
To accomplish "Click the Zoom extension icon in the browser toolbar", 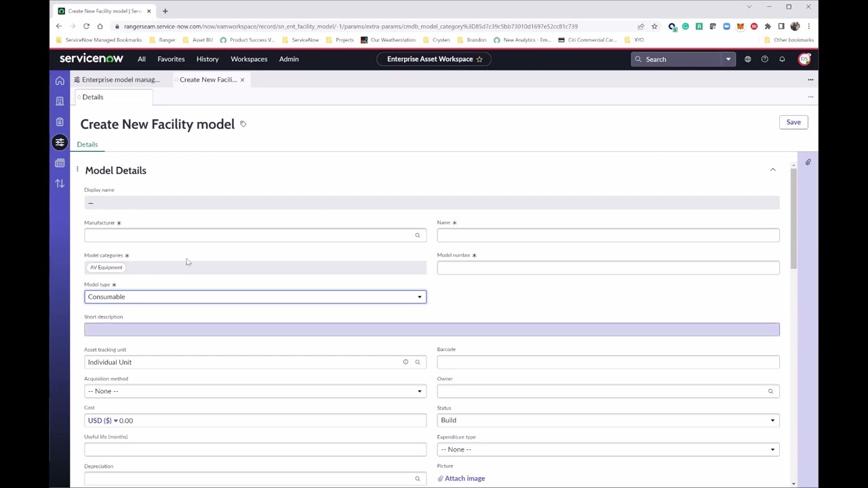I will point(726,26).
